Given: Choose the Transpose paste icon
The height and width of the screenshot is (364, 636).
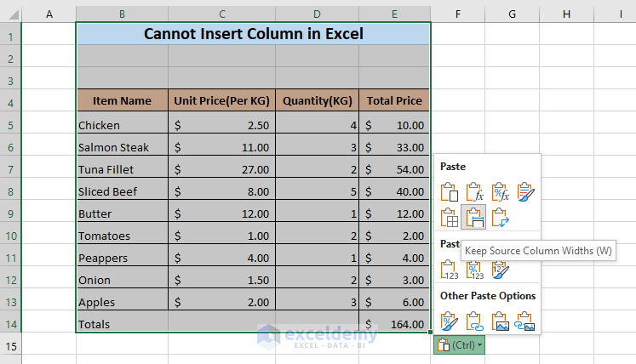Looking at the screenshot, I should pyautogui.click(x=500, y=217).
